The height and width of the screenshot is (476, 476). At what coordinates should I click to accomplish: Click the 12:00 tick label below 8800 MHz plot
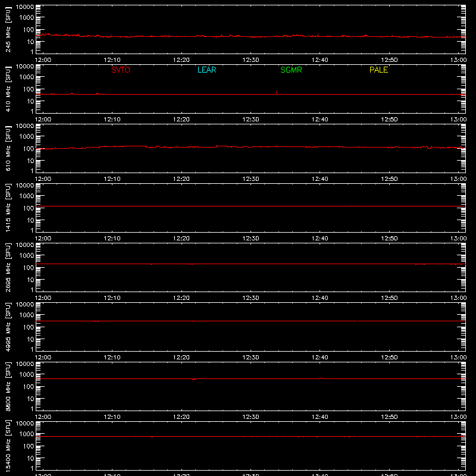pyautogui.click(x=43, y=417)
